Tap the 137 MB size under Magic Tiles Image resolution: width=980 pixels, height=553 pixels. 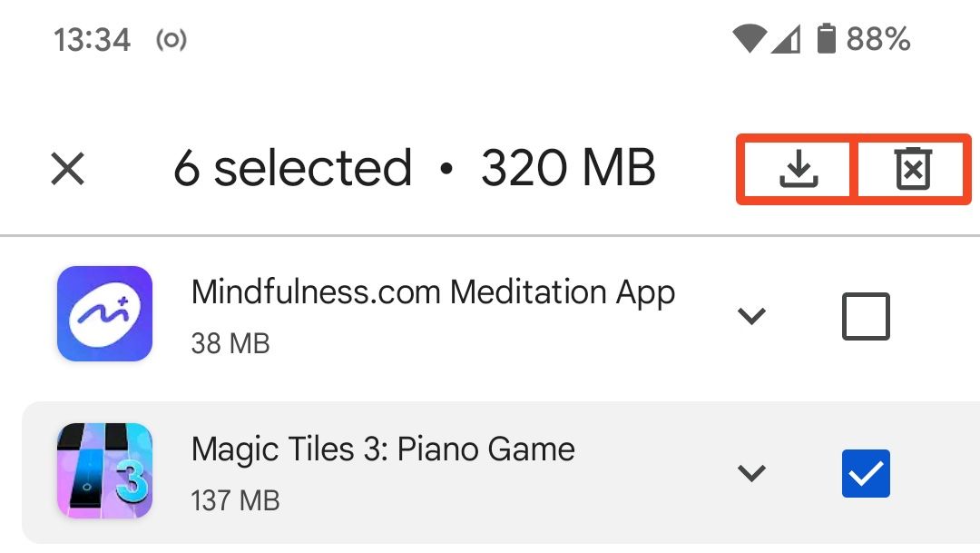235,500
